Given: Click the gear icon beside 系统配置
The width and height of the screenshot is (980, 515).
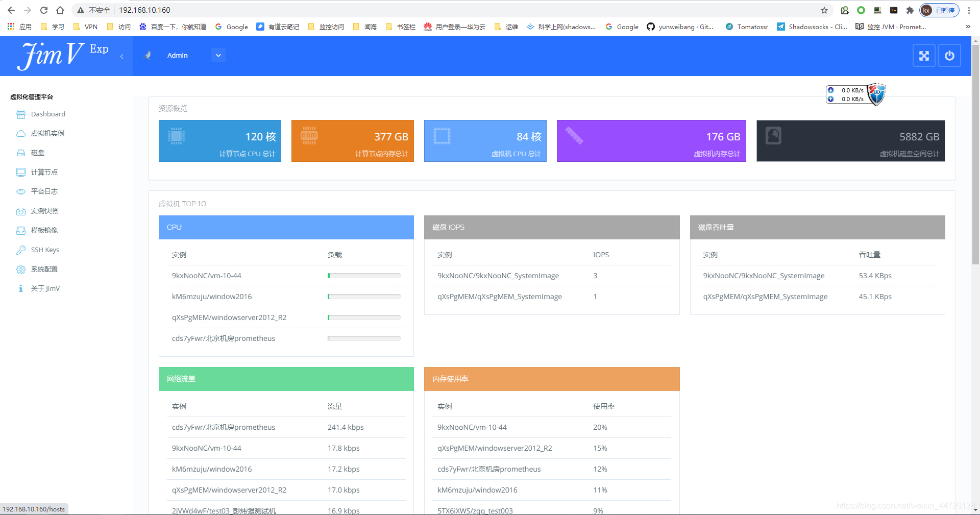Looking at the screenshot, I should coord(21,269).
